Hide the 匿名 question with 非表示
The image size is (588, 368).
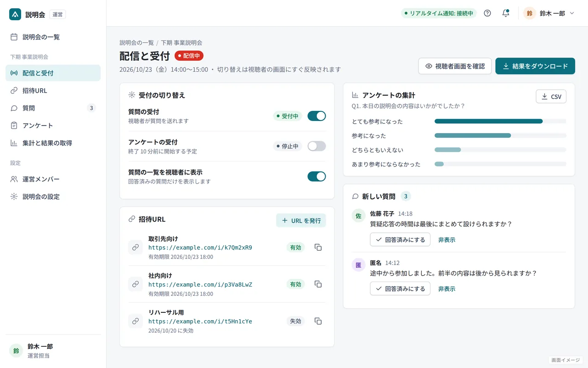click(x=447, y=289)
